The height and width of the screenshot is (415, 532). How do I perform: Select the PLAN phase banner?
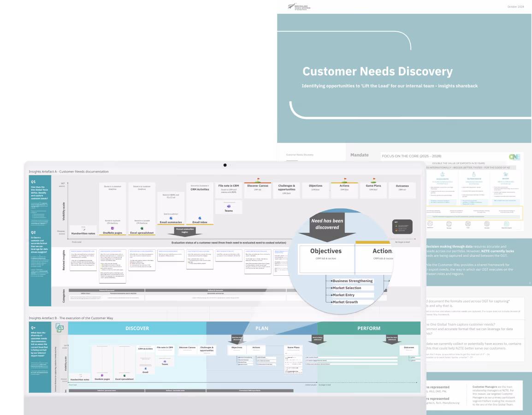pyautogui.click(x=261, y=328)
